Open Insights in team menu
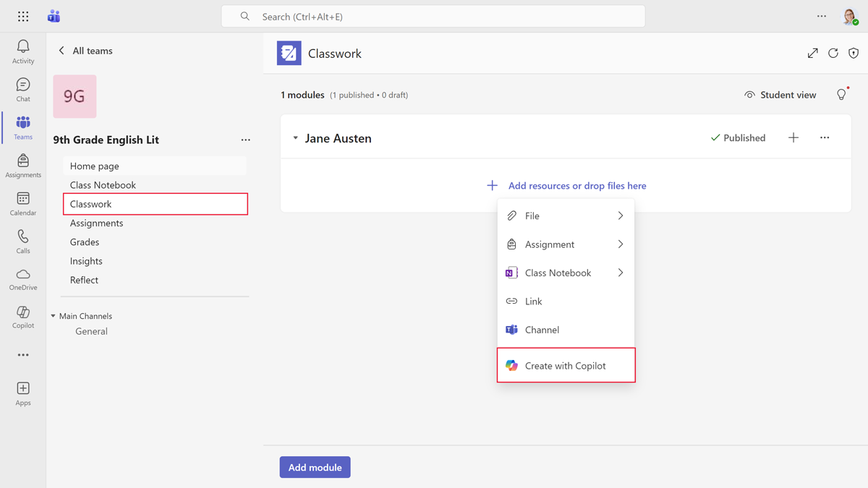868x488 pixels. point(154,261)
